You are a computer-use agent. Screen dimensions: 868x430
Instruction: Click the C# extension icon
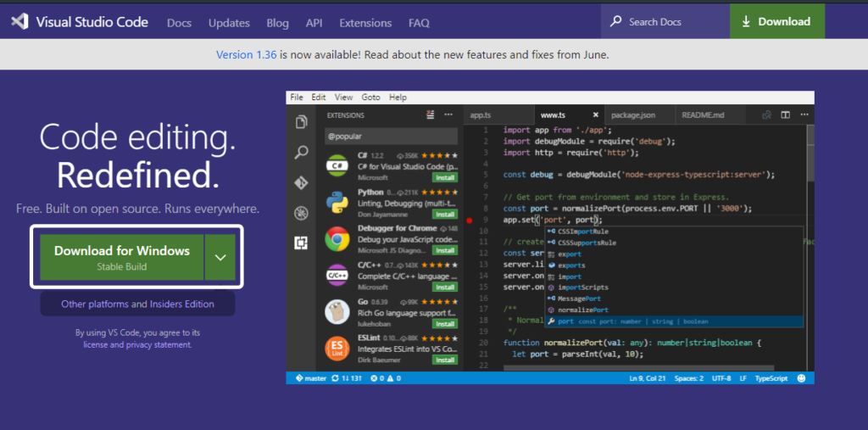[337, 165]
